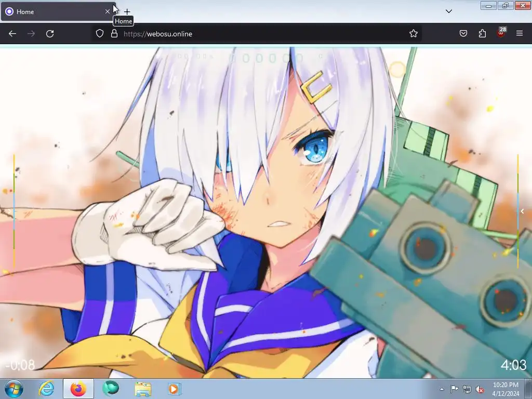Open site security padlock info

pos(114,34)
